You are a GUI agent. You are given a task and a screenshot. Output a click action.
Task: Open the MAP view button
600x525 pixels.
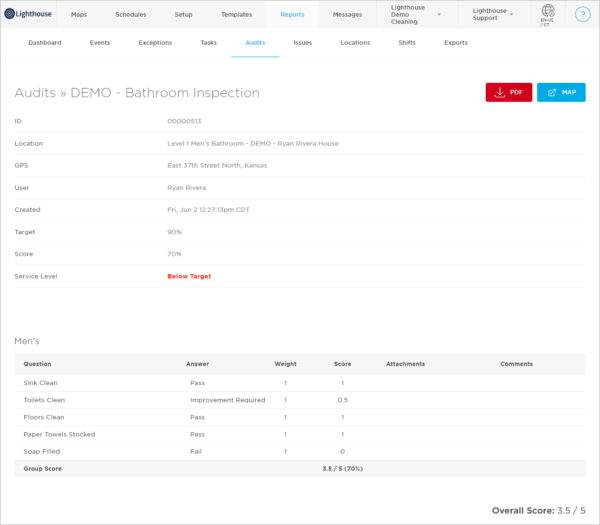pos(561,92)
